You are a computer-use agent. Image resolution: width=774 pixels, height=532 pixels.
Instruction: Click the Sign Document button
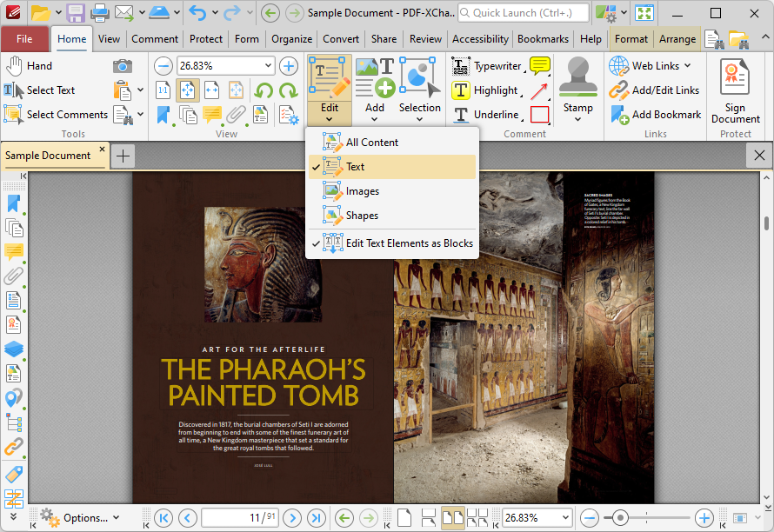point(735,90)
